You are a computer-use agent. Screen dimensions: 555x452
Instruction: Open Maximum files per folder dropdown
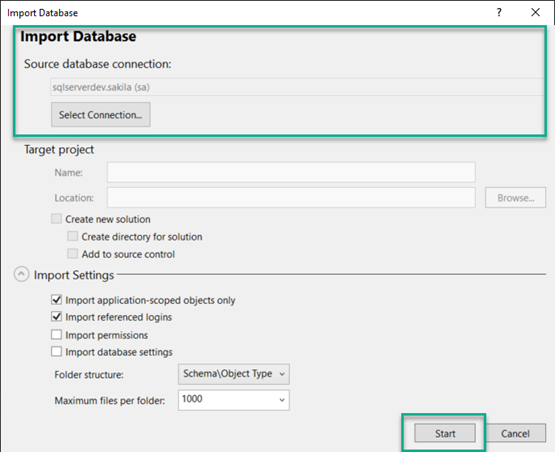coord(234,400)
